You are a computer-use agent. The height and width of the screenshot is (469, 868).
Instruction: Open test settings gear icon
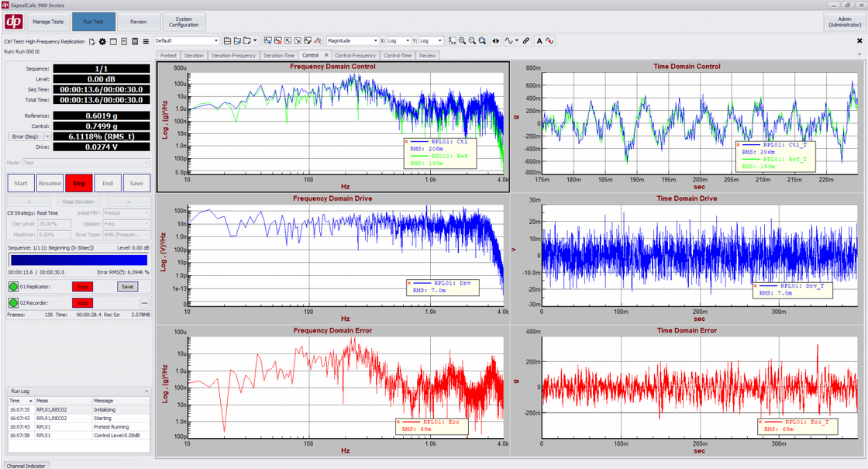[x=102, y=41]
